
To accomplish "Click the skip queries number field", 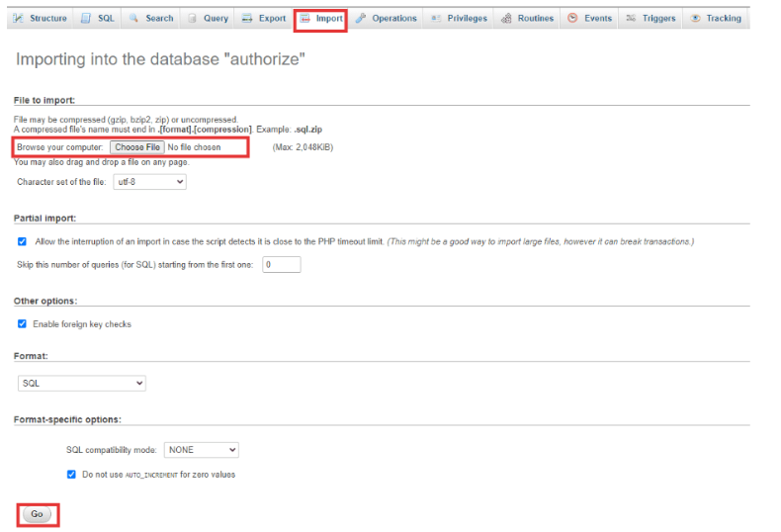I will (281, 265).
